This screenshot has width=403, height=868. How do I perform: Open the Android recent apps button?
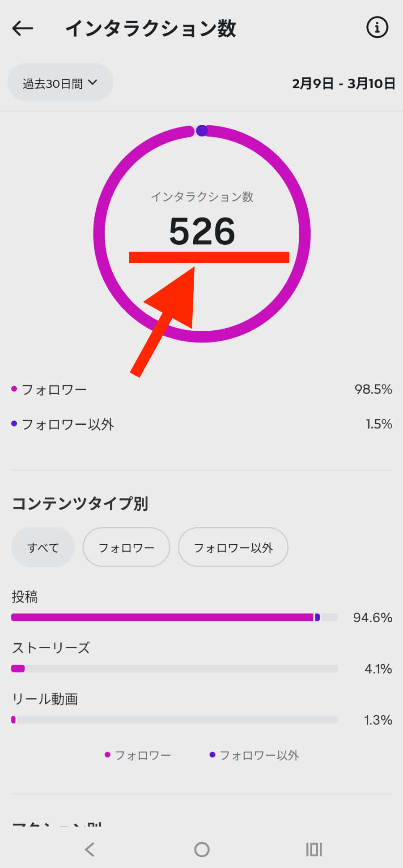[314, 849]
